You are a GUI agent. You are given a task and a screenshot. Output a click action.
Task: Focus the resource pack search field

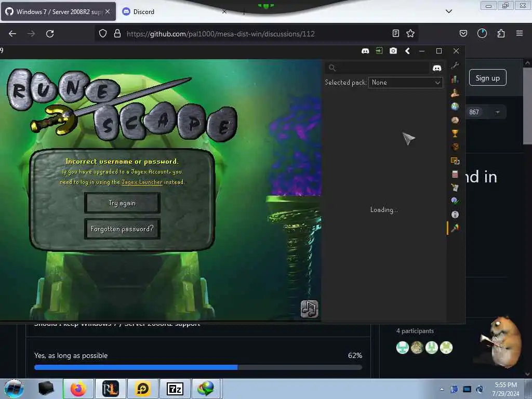click(x=377, y=68)
